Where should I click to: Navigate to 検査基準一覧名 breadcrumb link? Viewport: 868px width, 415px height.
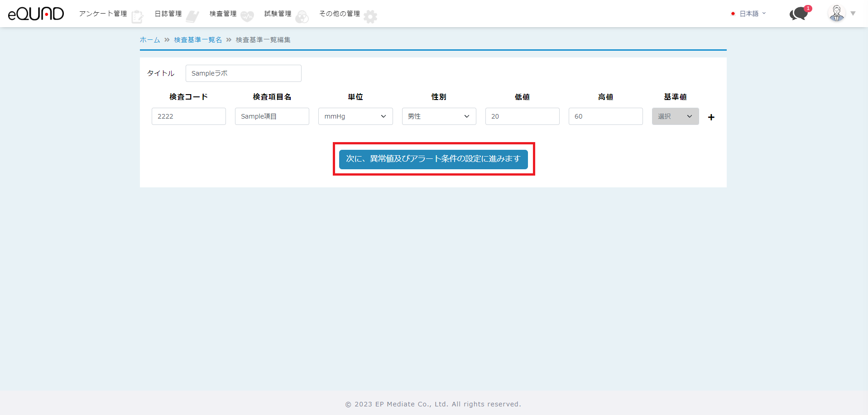click(x=198, y=40)
